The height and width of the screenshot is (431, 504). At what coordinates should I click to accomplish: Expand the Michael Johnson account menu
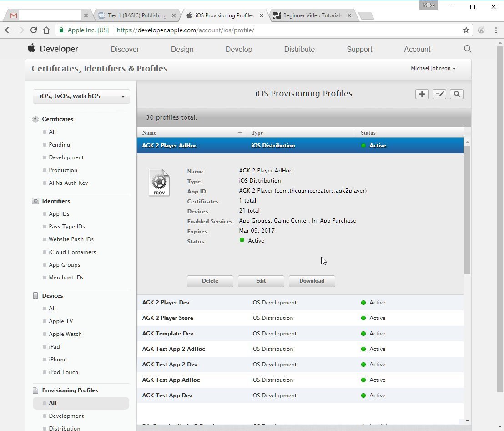click(433, 68)
